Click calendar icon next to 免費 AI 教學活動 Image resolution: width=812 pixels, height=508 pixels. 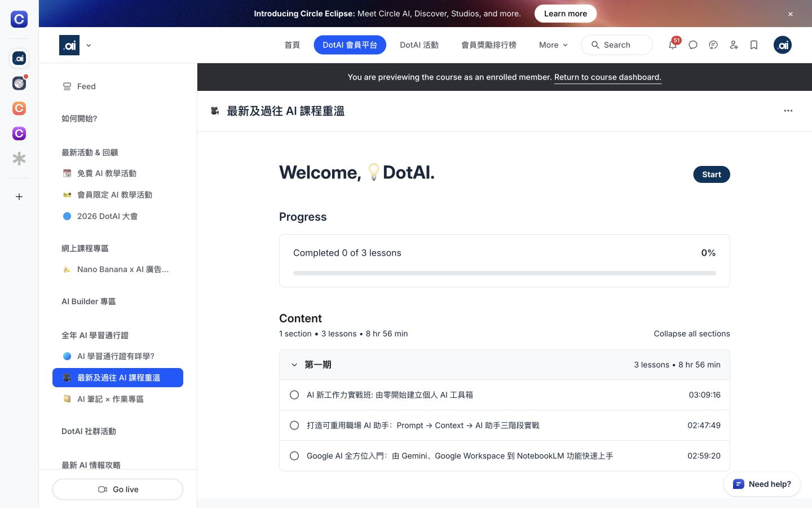point(67,173)
